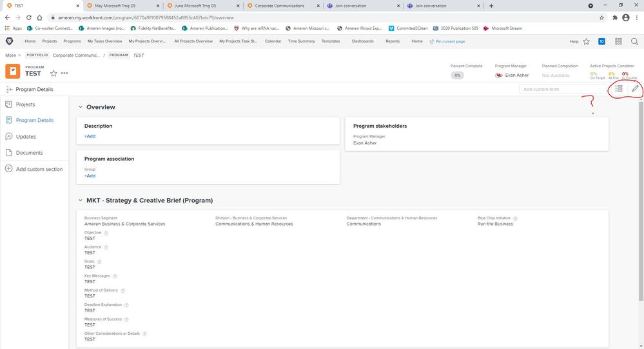The image size is (644, 349).
Task: Open the main menu grid icon
Action: [x=618, y=41]
